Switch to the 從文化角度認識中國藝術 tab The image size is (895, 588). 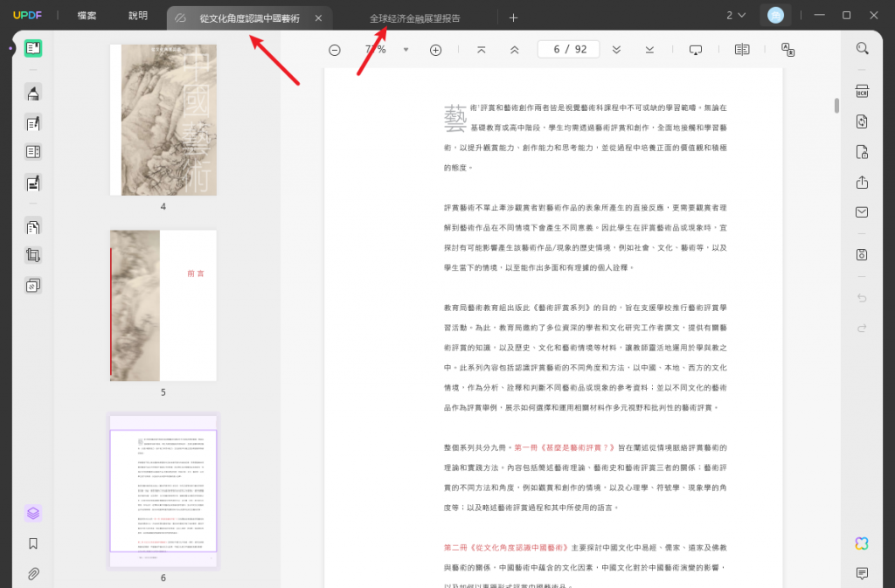click(x=249, y=18)
